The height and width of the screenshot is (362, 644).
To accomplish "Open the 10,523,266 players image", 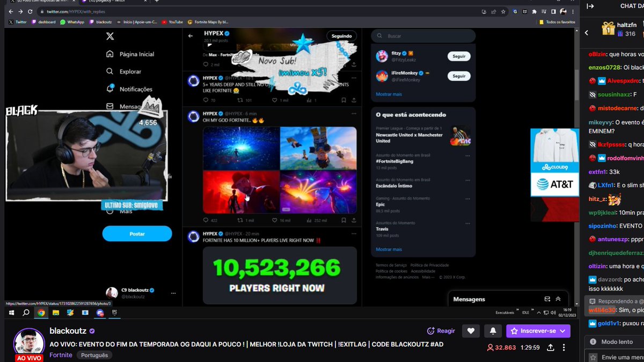I will [280, 275].
